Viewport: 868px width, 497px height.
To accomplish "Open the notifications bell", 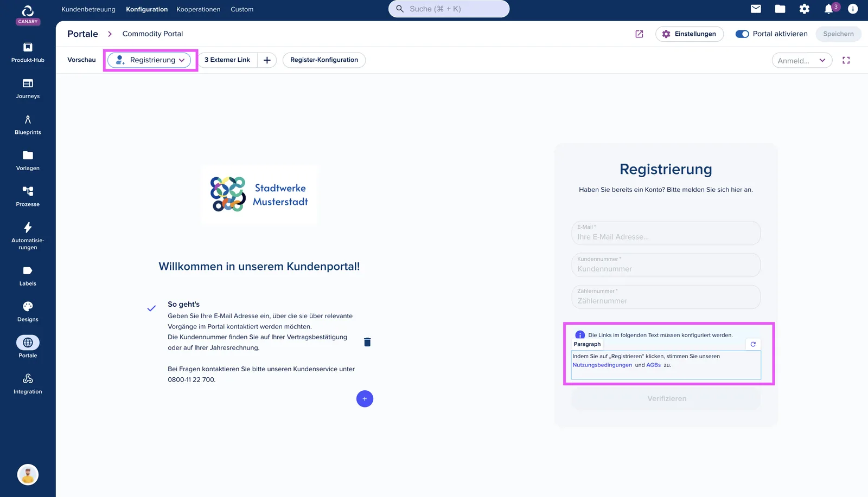I will pyautogui.click(x=828, y=9).
